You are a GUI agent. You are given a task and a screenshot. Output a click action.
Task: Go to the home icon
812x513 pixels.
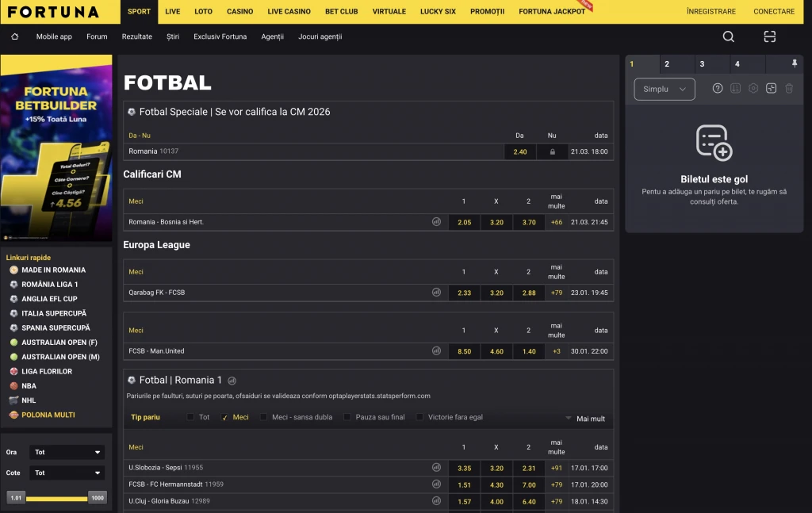click(x=14, y=36)
